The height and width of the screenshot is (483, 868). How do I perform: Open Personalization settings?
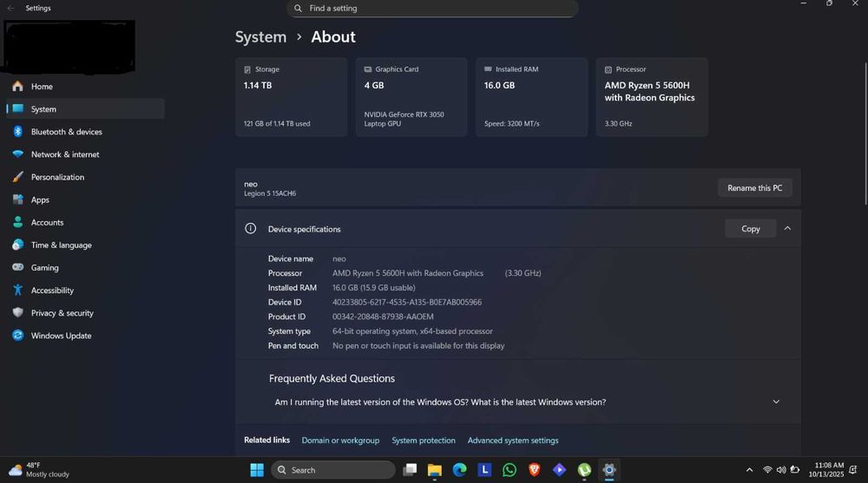pos(85,177)
